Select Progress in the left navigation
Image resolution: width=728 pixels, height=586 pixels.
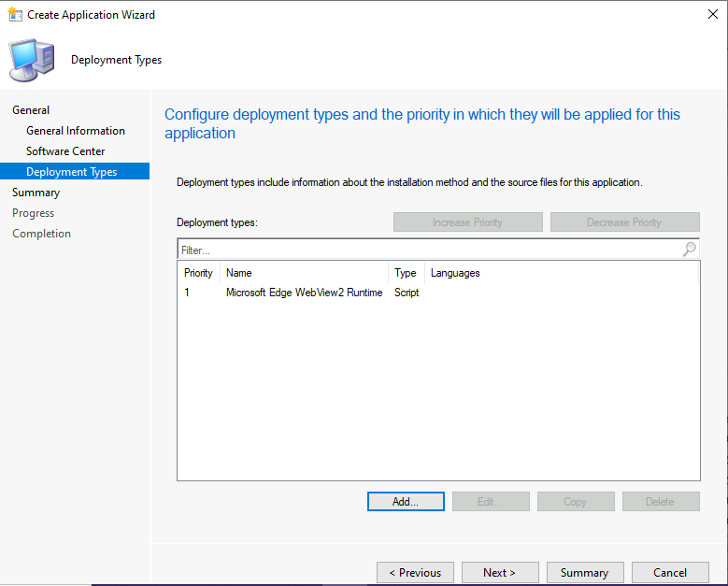tap(33, 213)
